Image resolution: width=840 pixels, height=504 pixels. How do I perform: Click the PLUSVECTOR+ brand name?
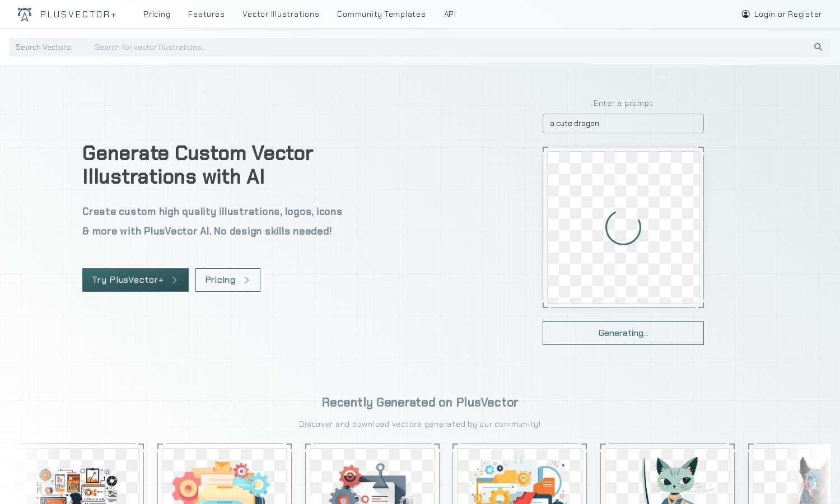point(78,14)
